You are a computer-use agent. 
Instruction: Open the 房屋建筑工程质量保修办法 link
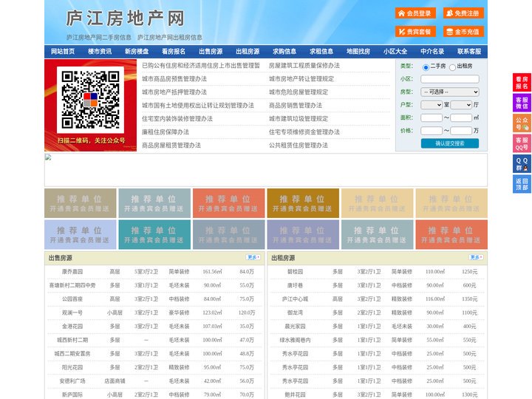pyautogui.click(x=304, y=66)
